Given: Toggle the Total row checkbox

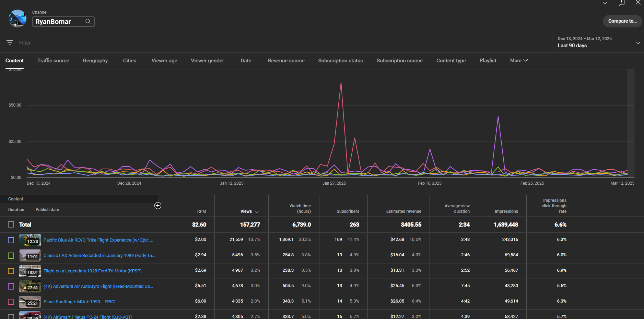Looking at the screenshot, I should pos(11,224).
